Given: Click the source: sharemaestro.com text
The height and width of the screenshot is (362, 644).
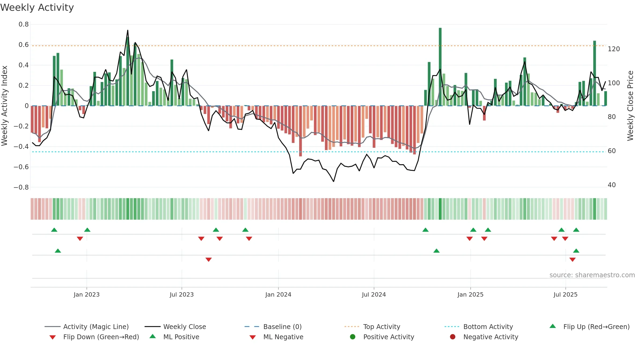Looking at the screenshot, I should click(592, 275).
